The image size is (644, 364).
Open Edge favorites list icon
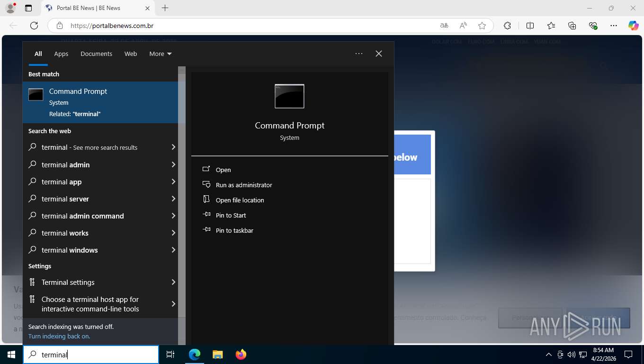[x=551, y=26]
